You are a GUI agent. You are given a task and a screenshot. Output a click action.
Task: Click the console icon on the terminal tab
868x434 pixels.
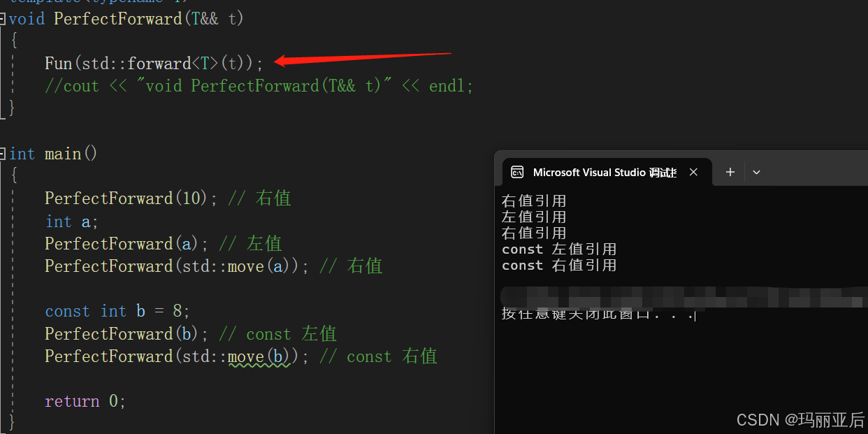[x=517, y=172]
